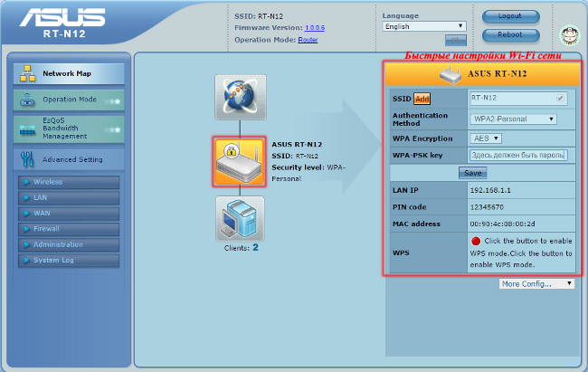This screenshot has height=372, width=588.
Task: Focus the WPA-PSK key input field
Action: (518, 155)
